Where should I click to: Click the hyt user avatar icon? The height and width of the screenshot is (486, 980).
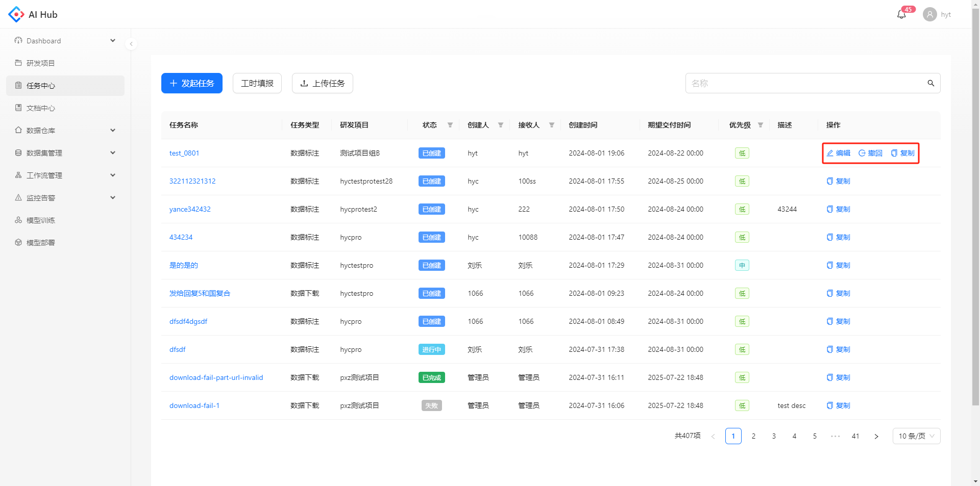point(930,14)
